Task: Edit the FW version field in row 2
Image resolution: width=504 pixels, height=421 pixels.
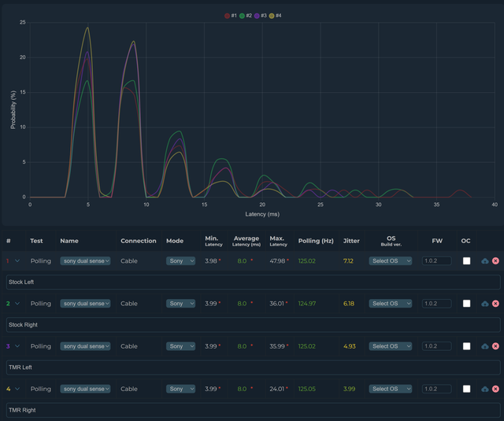Action: (436, 304)
